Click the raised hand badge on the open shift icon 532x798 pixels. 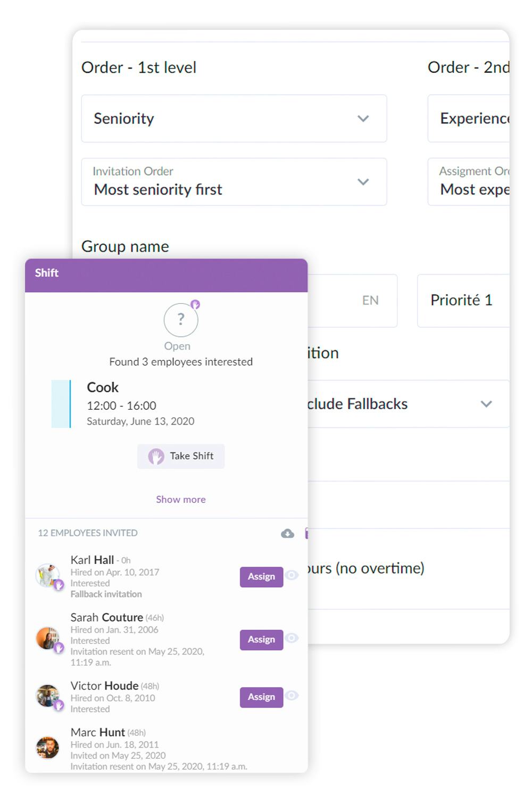coord(195,304)
